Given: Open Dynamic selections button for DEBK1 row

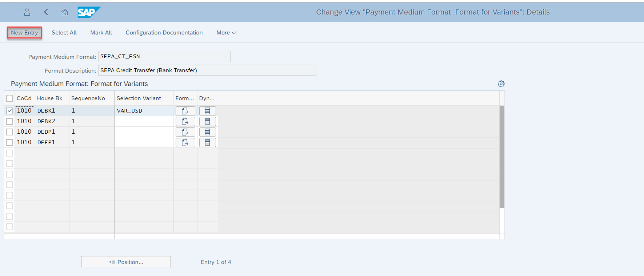Looking at the screenshot, I should pos(208,111).
